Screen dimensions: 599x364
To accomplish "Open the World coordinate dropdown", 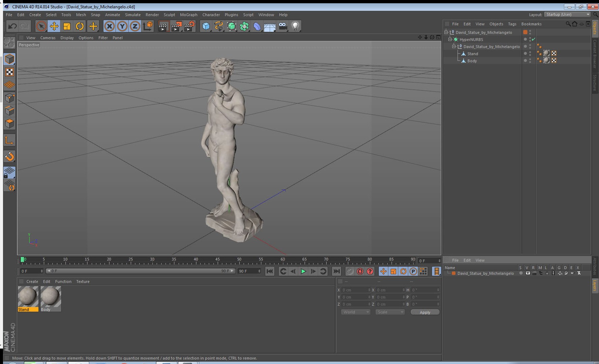I will (x=356, y=312).
